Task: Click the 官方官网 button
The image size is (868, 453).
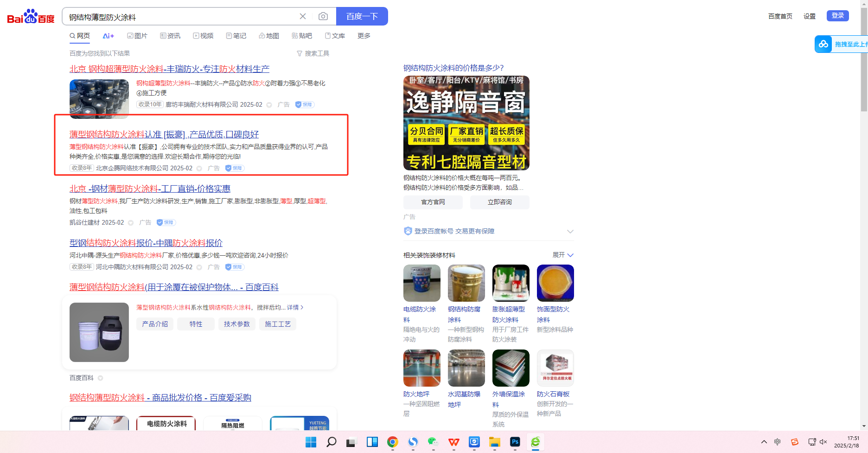Action: (x=433, y=202)
